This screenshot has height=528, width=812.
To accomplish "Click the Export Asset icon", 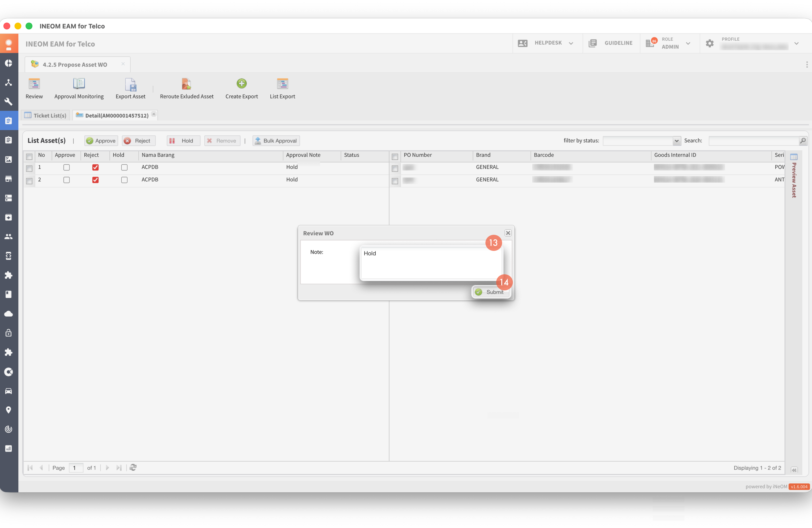I will click(130, 85).
